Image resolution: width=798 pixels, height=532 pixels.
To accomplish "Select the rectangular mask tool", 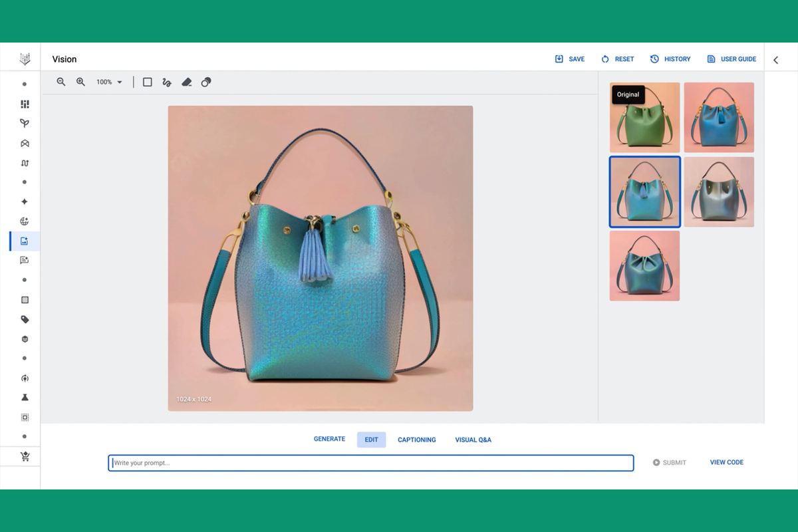I will (x=147, y=82).
